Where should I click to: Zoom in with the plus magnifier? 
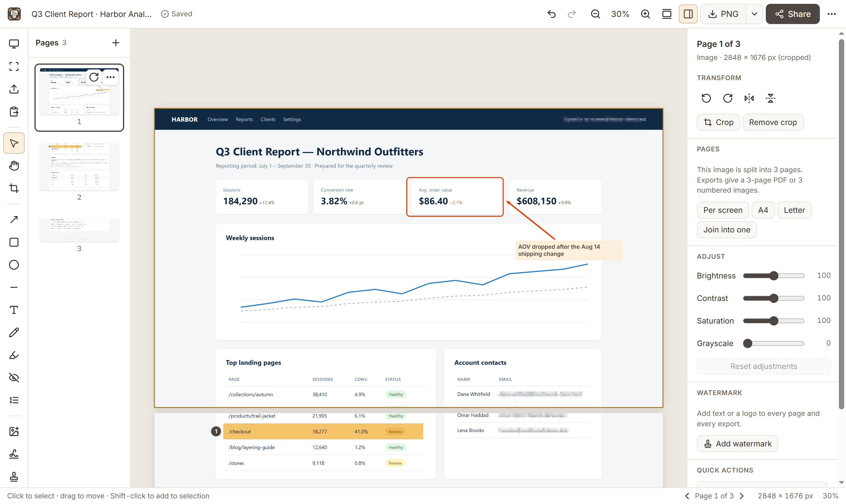coord(645,14)
